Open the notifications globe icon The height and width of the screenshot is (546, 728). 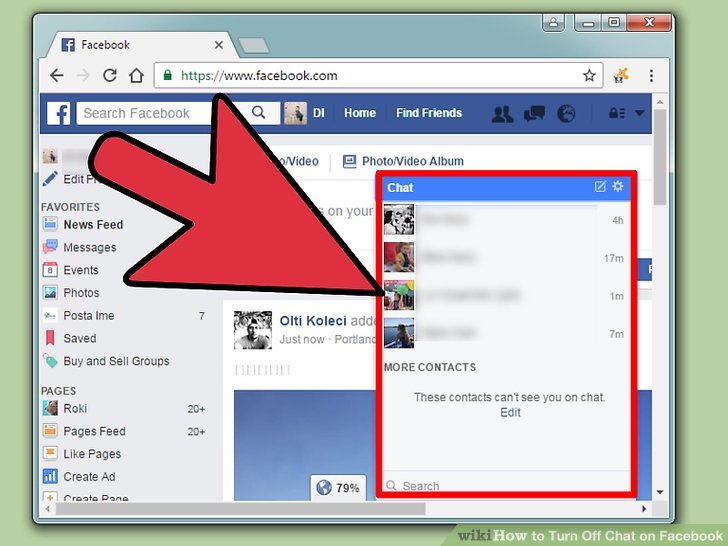point(566,114)
